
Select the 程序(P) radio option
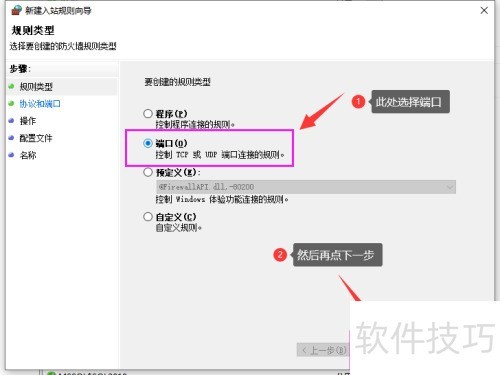click(x=148, y=114)
